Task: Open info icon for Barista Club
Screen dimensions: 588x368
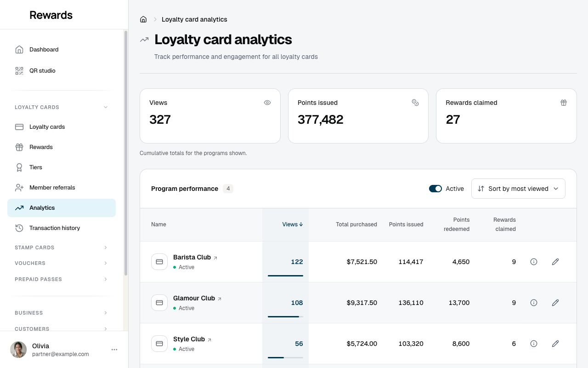Action: pyautogui.click(x=534, y=262)
